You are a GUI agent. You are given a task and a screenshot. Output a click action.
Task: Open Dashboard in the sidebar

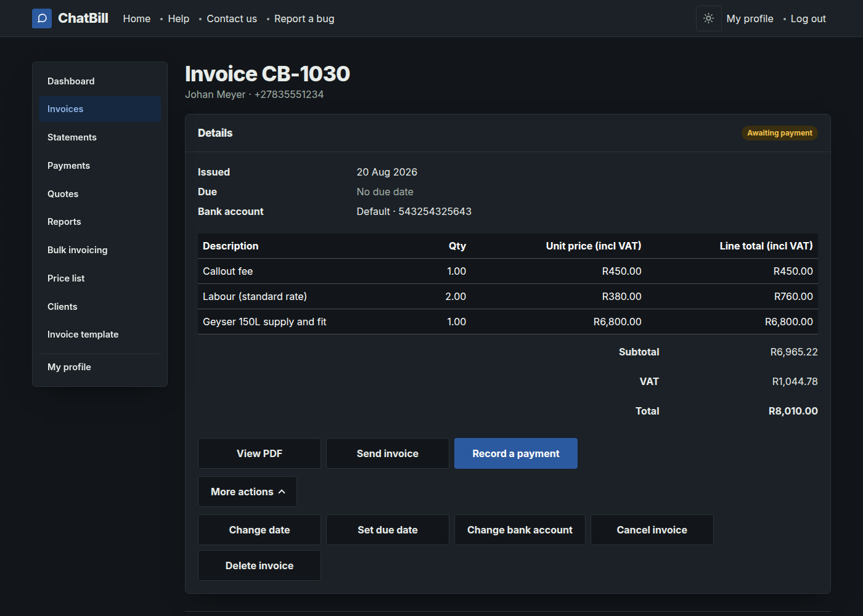pyautogui.click(x=100, y=81)
